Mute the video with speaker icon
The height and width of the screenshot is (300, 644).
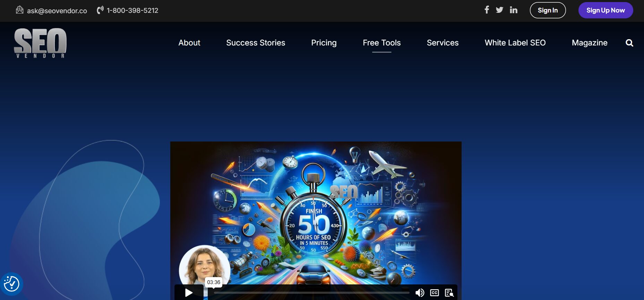coord(420,293)
